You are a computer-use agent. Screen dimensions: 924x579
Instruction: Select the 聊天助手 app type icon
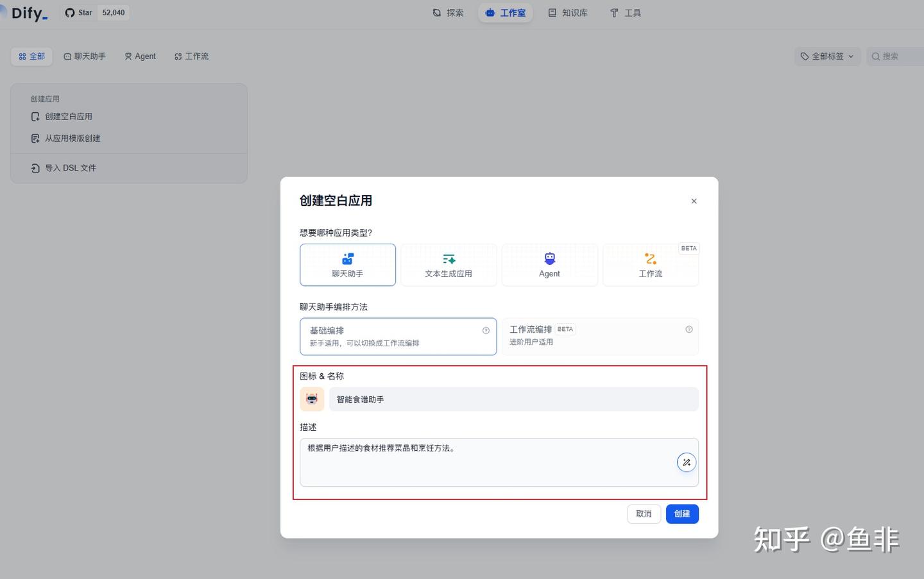[348, 258]
